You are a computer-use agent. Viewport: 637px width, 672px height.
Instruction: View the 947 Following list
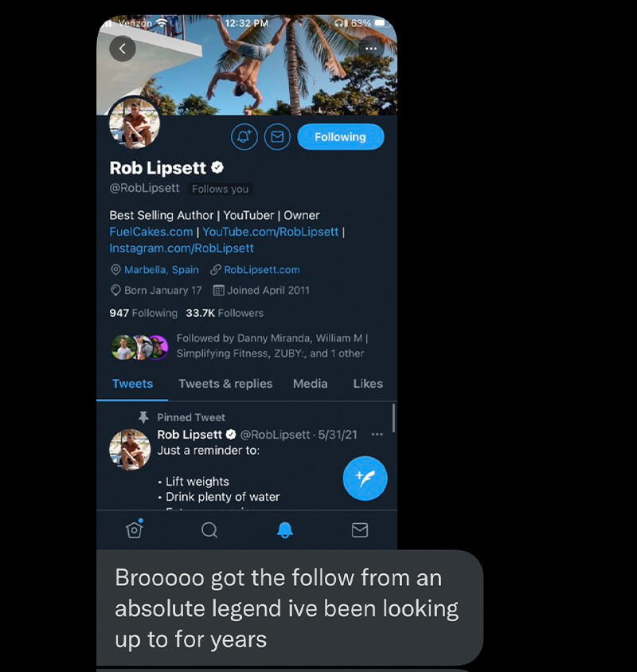143,313
